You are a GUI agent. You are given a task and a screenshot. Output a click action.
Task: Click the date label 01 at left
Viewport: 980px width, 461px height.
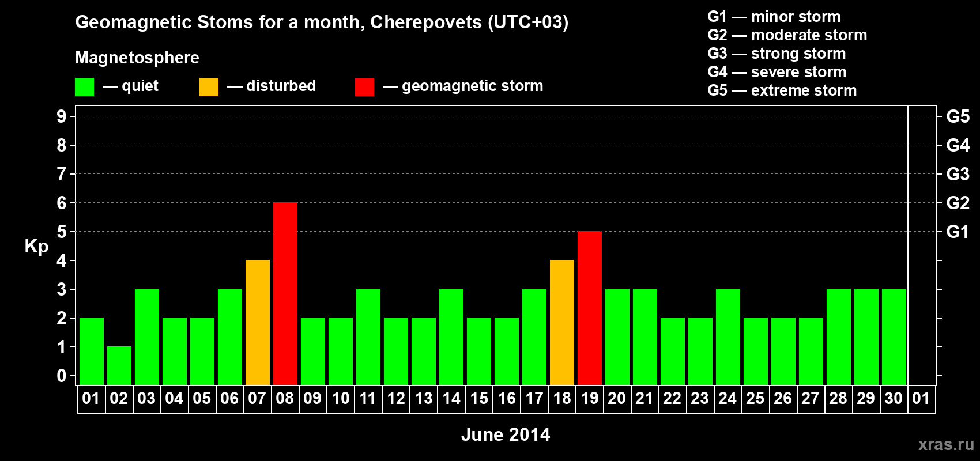point(91,399)
